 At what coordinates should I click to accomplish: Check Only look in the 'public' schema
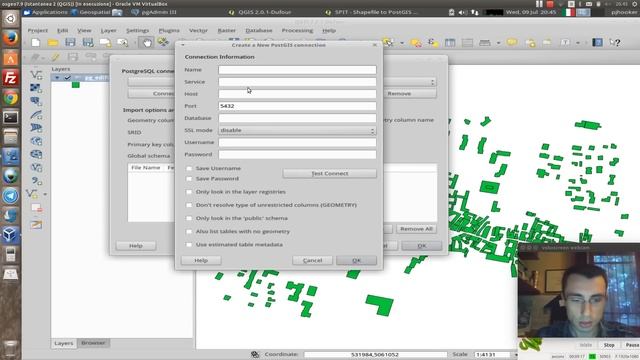(189, 218)
